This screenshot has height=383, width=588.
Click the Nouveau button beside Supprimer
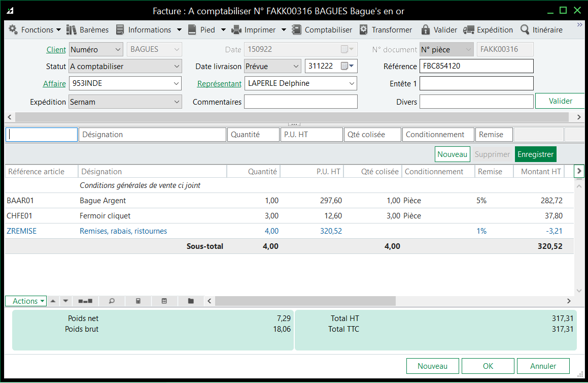(452, 154)
